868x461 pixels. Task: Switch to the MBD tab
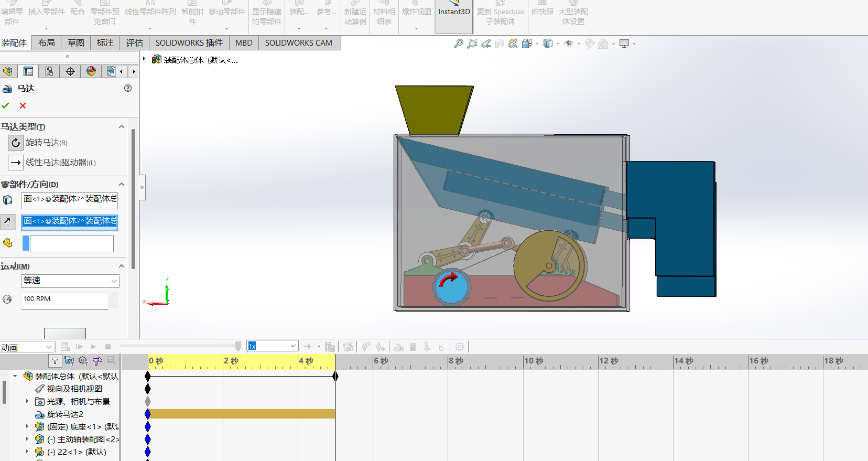[244, 43]
